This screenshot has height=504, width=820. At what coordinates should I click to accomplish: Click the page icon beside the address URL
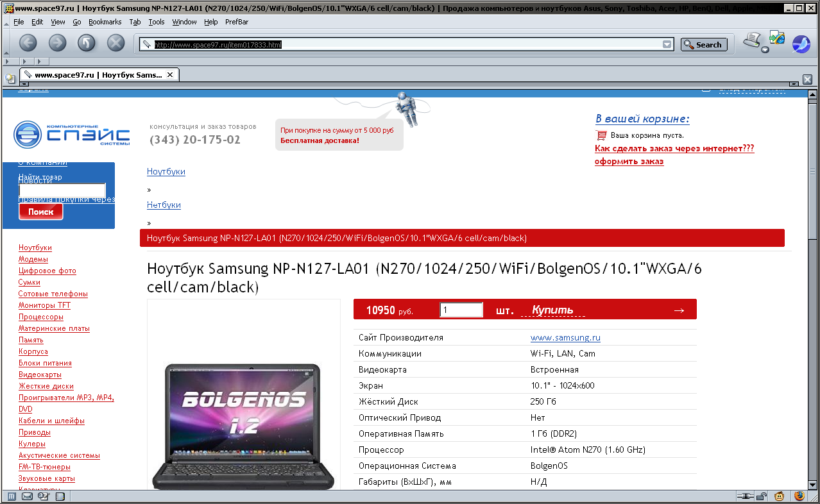147,44
